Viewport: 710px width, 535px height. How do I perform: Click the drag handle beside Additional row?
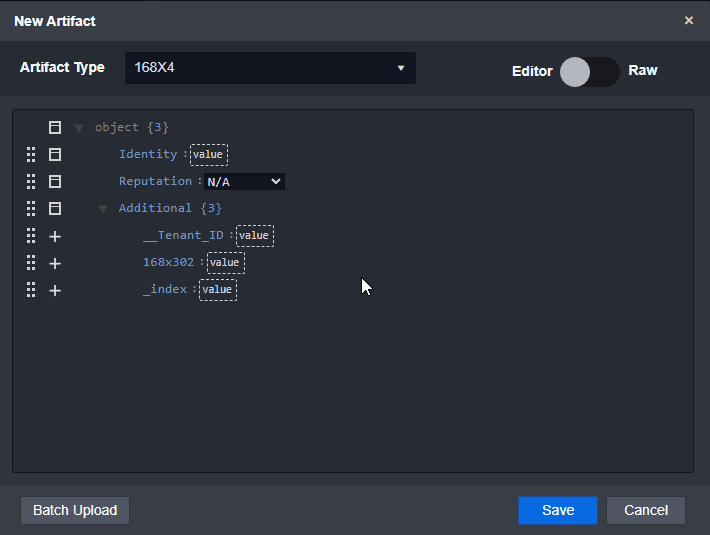[x=31, y=209]
